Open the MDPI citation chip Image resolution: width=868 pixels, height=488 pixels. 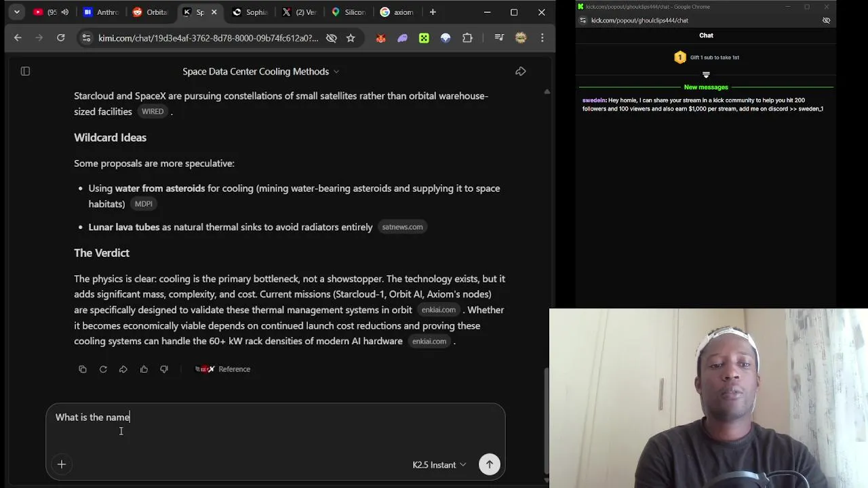[143, 204]
